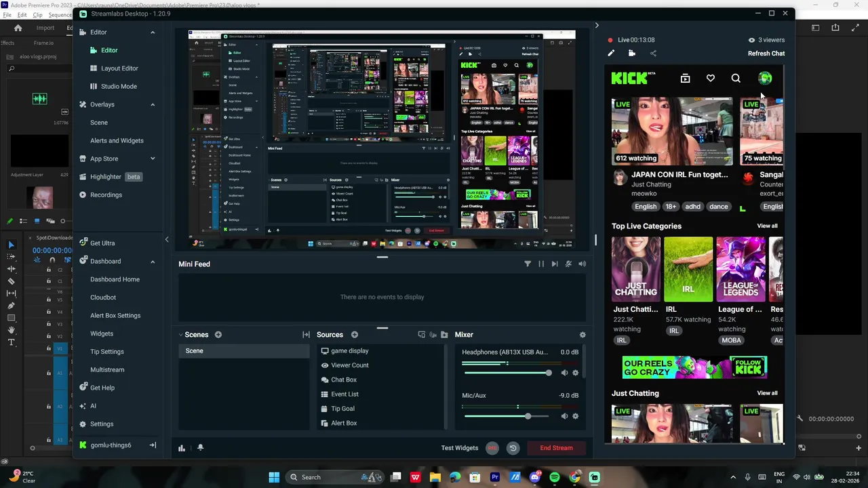Open Alert Box Settings item
The height and width of the screenshot is (488, 868).
(x=115, y=316)
